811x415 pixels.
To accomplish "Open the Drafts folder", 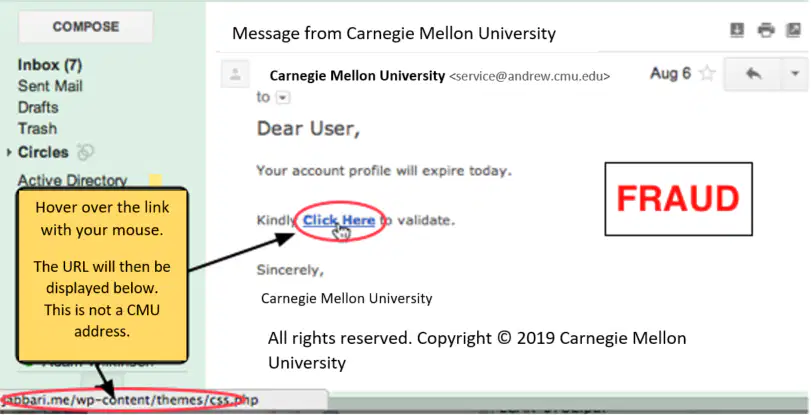I will click(38, 108).
